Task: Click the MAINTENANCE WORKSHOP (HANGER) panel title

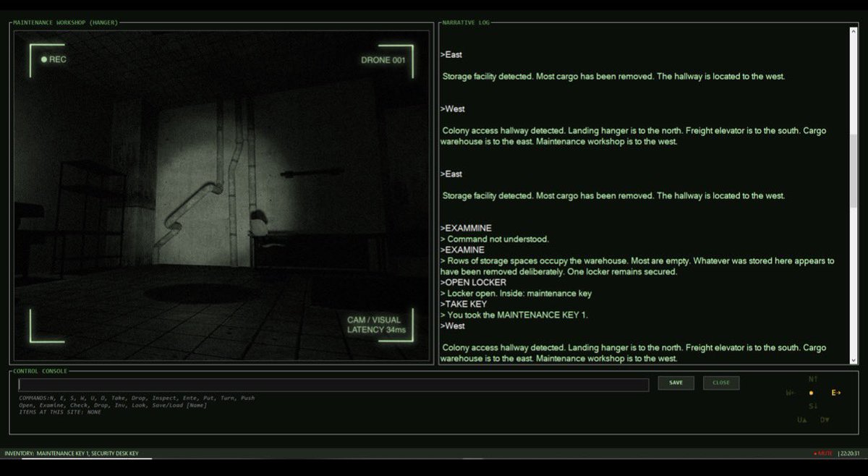Action: (x=65, y=22)
